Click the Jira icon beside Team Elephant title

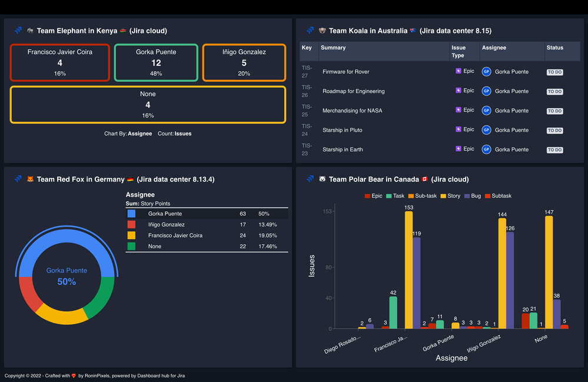point(18,31)
